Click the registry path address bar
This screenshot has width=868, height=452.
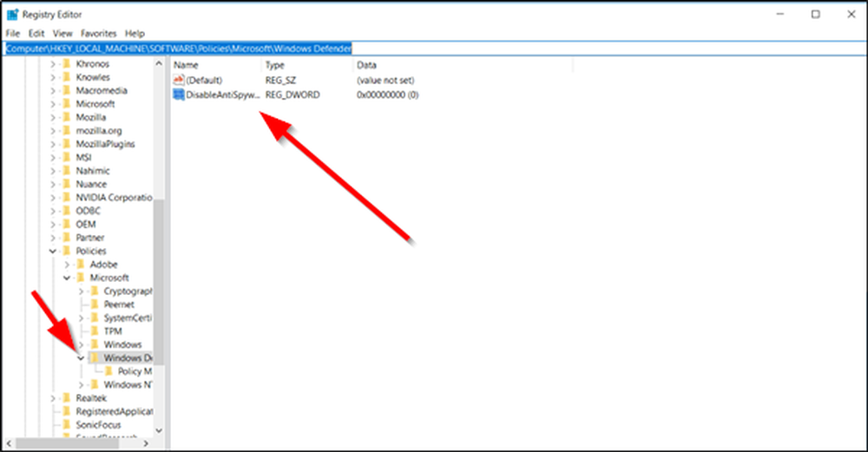point(434,49)
